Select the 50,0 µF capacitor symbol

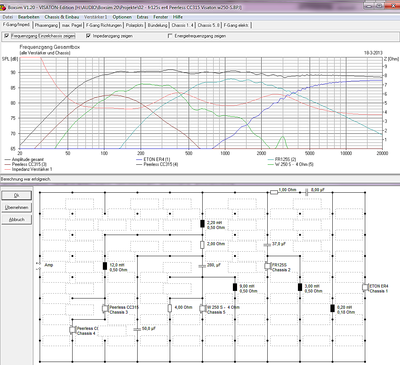click(x=137, y=329)
